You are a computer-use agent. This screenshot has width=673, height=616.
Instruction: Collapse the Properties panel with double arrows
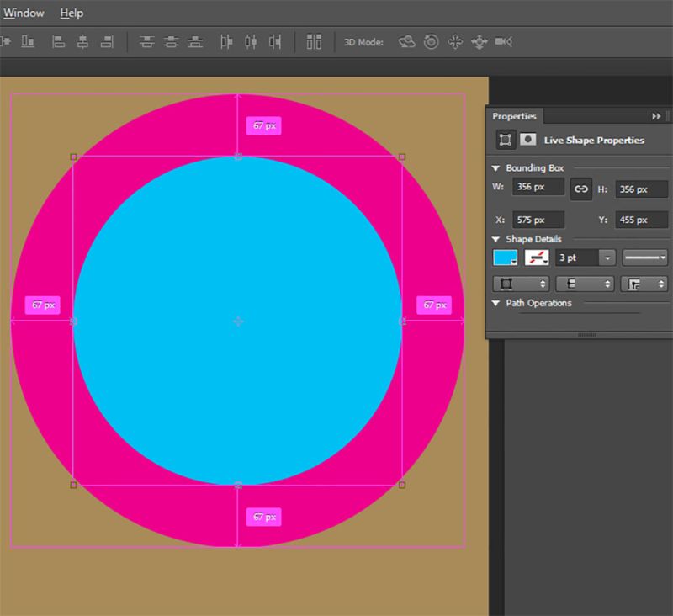656,115
